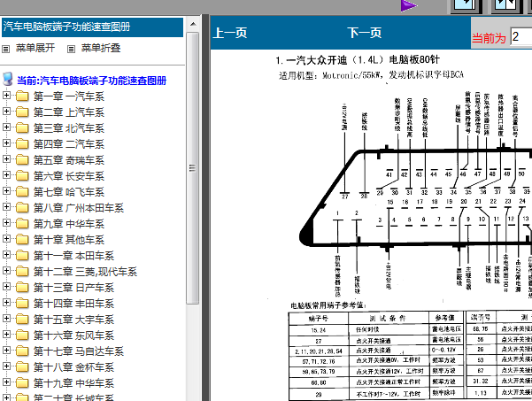Click the folder icon of 第七章 哈飞车系
This screenshot has width=532, height=401.
[x=22, y=192]
